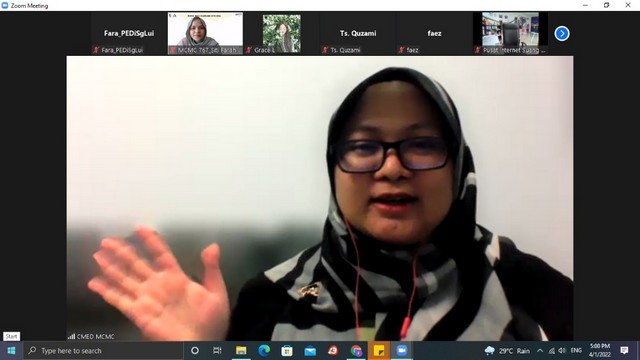Click the Type here to search box
Screen dimensions: 640x360
(x=103, y=351)
